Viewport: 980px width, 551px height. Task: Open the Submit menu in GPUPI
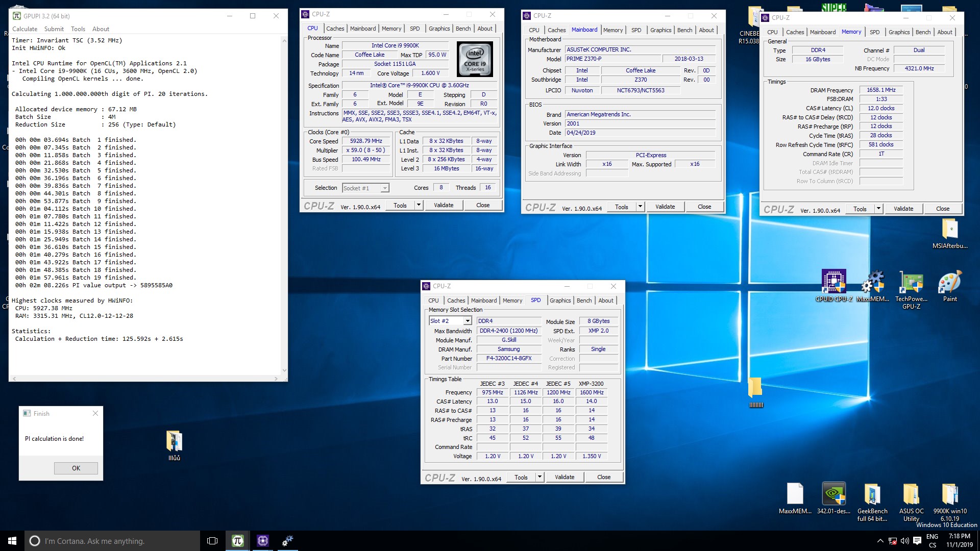(x=54, y=29)
